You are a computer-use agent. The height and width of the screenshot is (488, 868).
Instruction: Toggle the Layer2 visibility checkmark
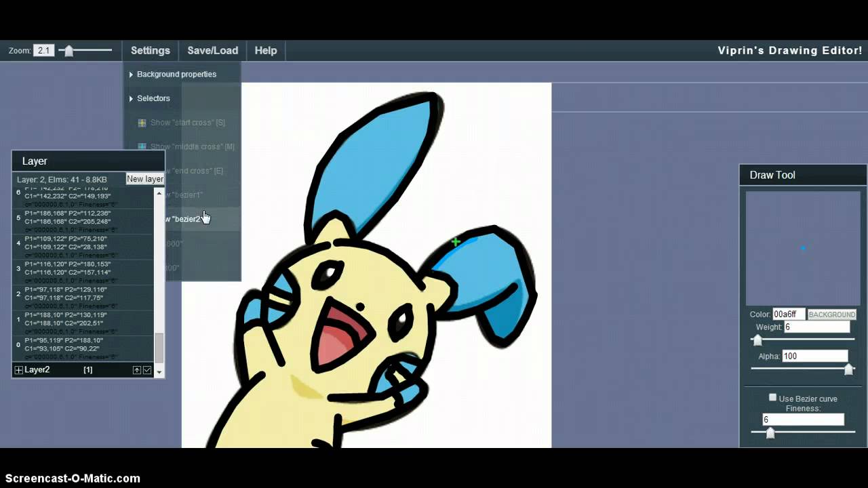click(x=147, y=370)
